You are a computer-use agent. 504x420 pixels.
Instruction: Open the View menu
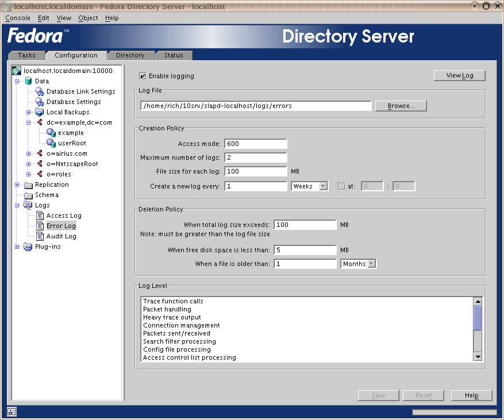tap(64, 18)
